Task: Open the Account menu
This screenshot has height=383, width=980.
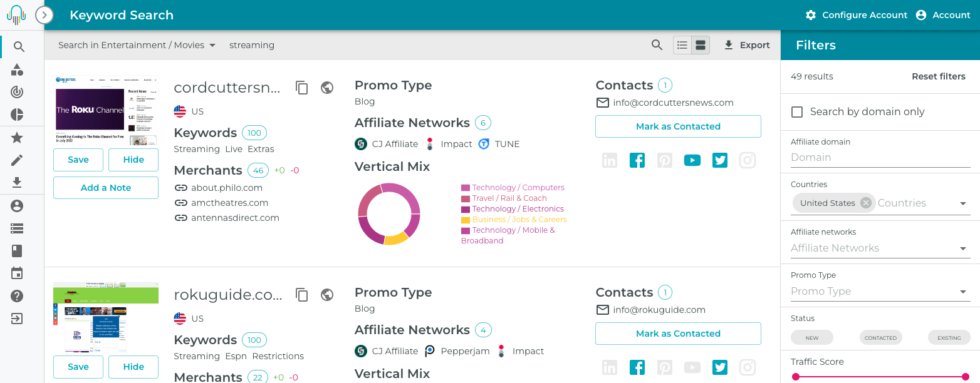Action: pos(943,15)
